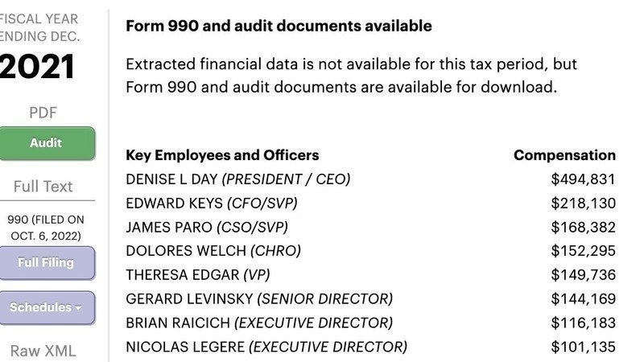Click the green Audit button
The image size is (644, 362).
46,143
